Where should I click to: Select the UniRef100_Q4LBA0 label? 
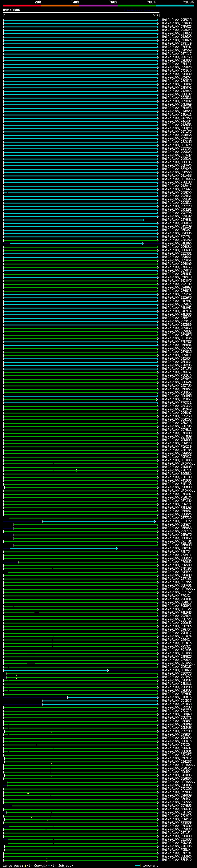point(177,244)
